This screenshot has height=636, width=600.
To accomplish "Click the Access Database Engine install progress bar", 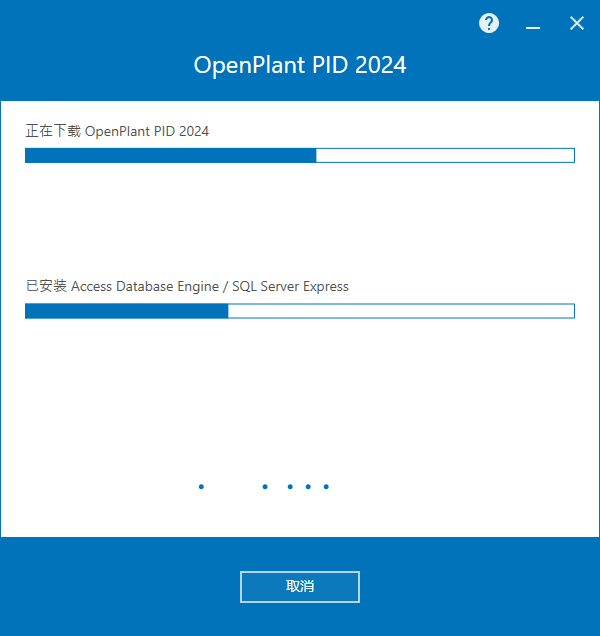I will [x=300, y=311].
